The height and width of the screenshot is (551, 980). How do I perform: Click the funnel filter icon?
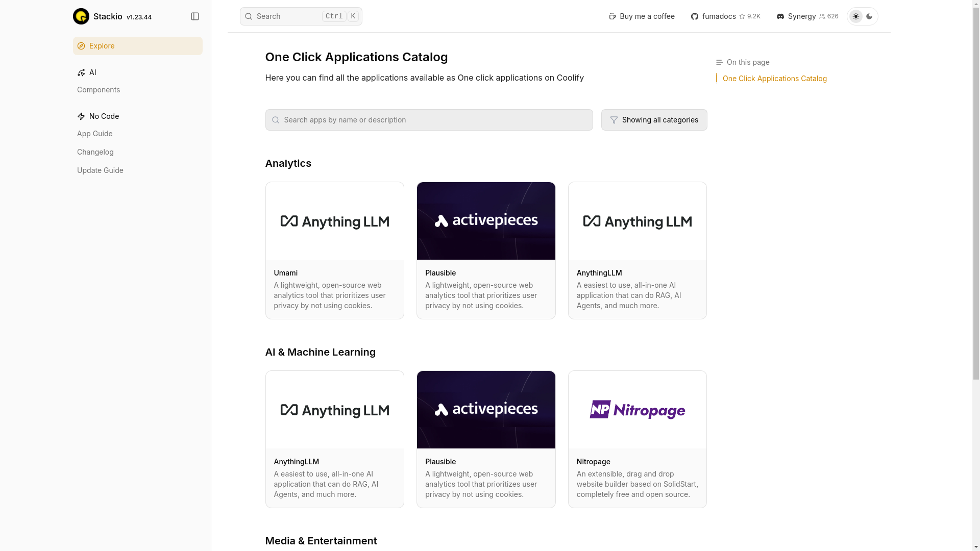point(614,120)
